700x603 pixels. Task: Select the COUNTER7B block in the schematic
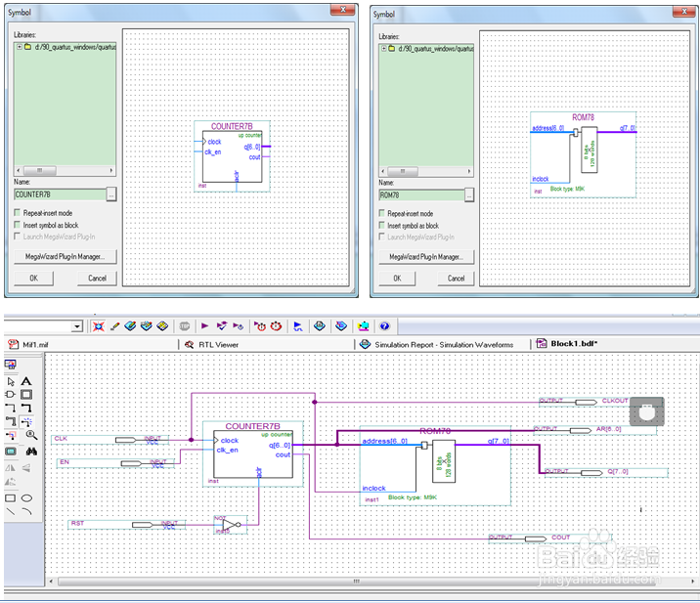click(252, 453)
